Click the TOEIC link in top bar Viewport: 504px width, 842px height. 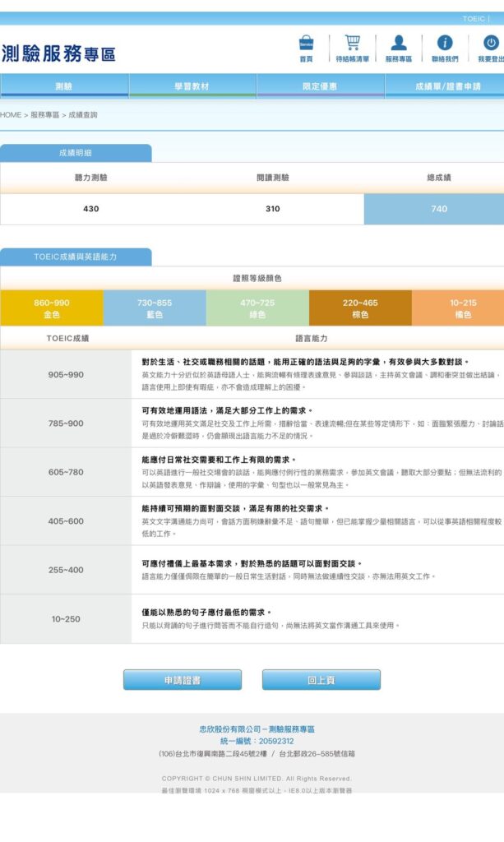(x=474, y=18)
